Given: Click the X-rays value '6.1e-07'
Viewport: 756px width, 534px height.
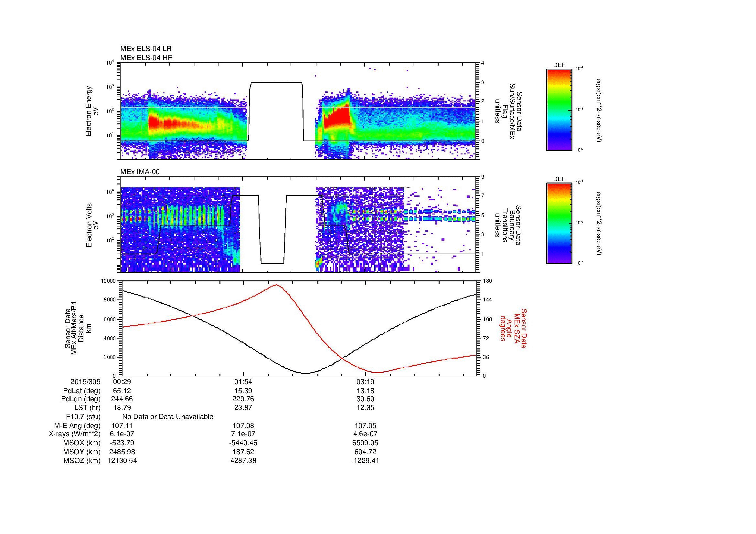Looking at the screenshot, I should coord(122,434).
